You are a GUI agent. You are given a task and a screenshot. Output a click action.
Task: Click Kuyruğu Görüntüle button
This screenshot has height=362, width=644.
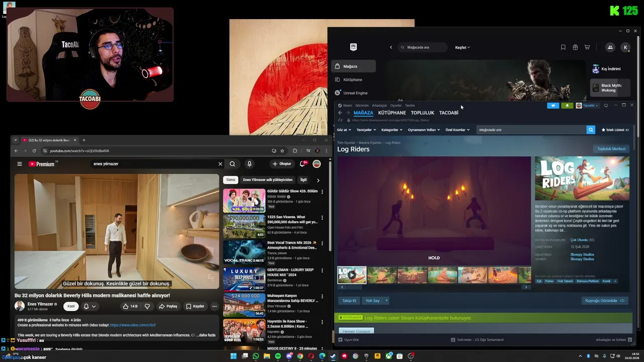click(x=604, y=301)
